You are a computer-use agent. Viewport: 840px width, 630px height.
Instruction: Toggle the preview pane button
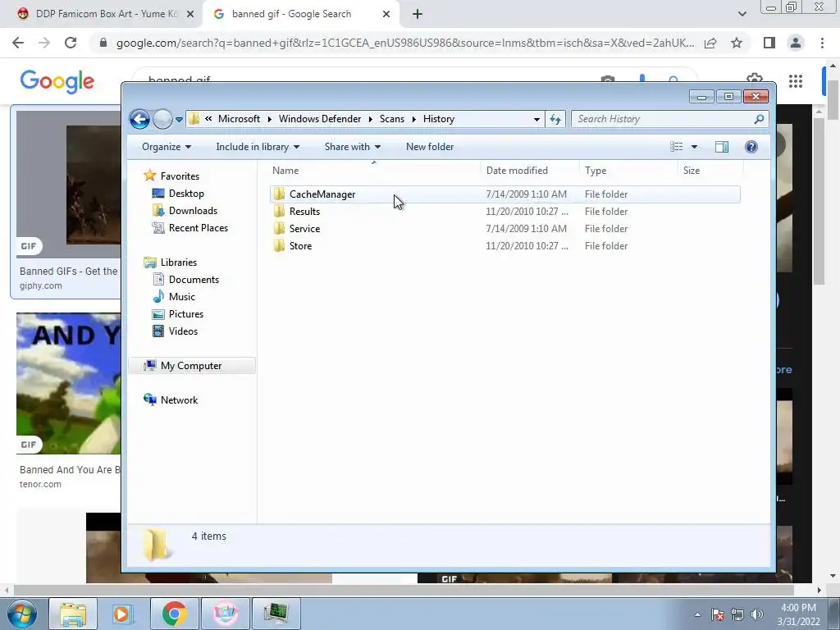[722, 147]
